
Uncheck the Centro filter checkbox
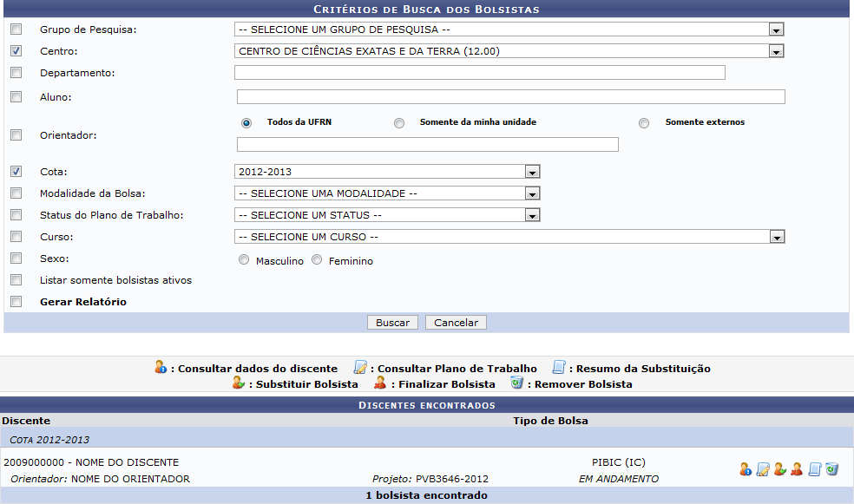(x=15, y=50)
